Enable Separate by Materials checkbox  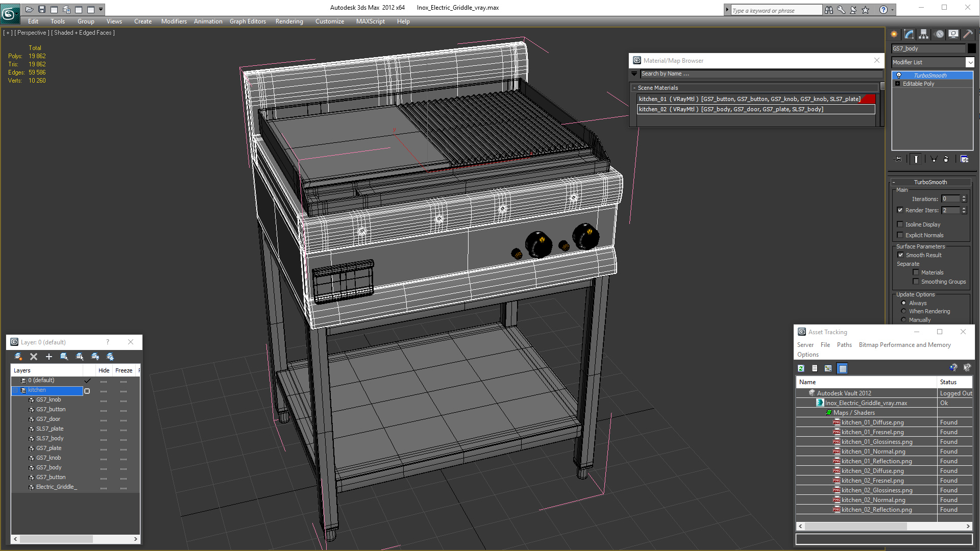pyautogui.click(x=916, y=272)
